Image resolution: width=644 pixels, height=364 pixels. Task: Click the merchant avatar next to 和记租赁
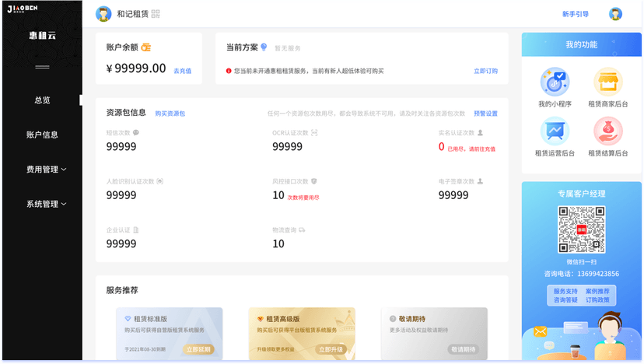pos(103,14)
